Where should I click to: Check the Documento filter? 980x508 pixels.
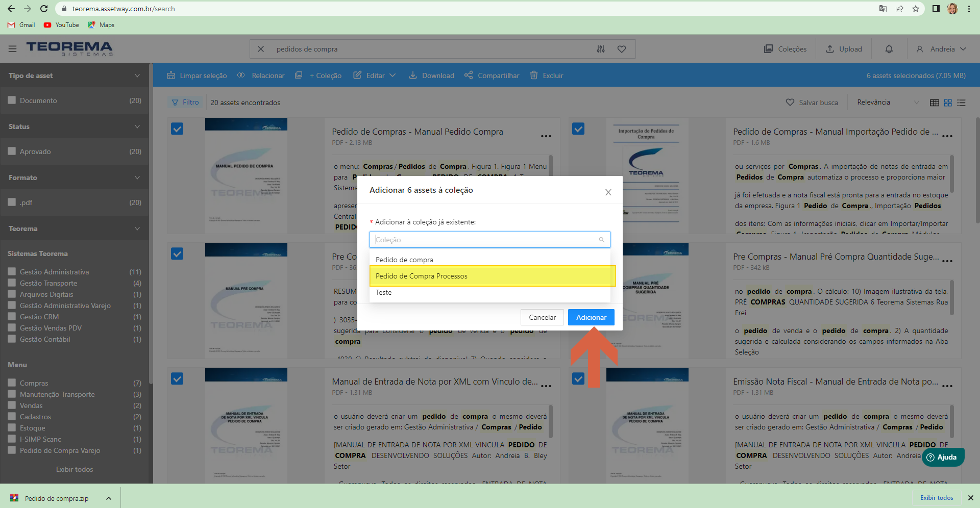click(12, 100)
